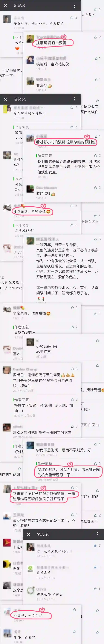Viewport: 104px width, 644px height.
Task: Close the second 笔记侠 header with X
Action: coord(6,99)
